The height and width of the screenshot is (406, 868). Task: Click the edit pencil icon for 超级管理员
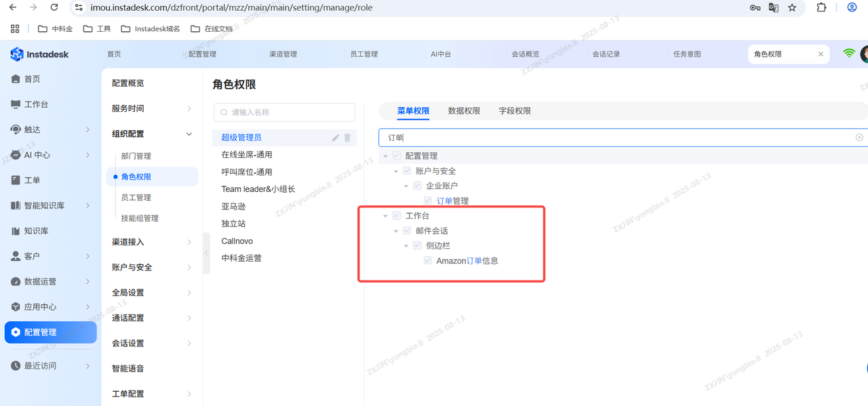click(335, 138)
